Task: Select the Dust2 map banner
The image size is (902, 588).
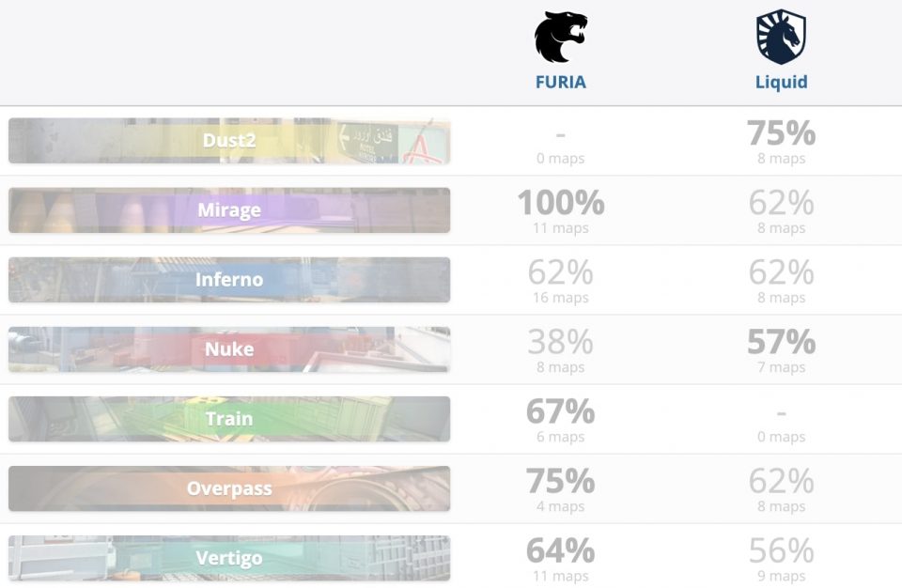Action: (x=229, y=141)
